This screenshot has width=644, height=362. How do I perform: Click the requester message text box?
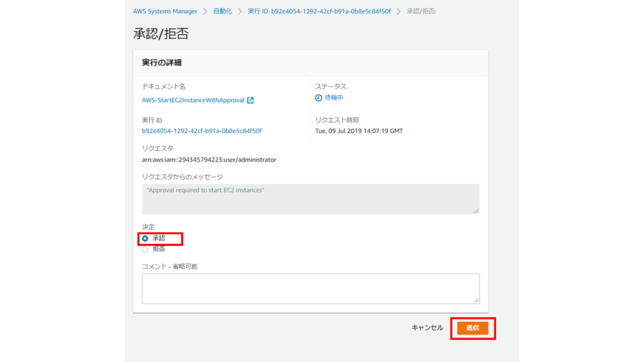click(x=310, y=199)
